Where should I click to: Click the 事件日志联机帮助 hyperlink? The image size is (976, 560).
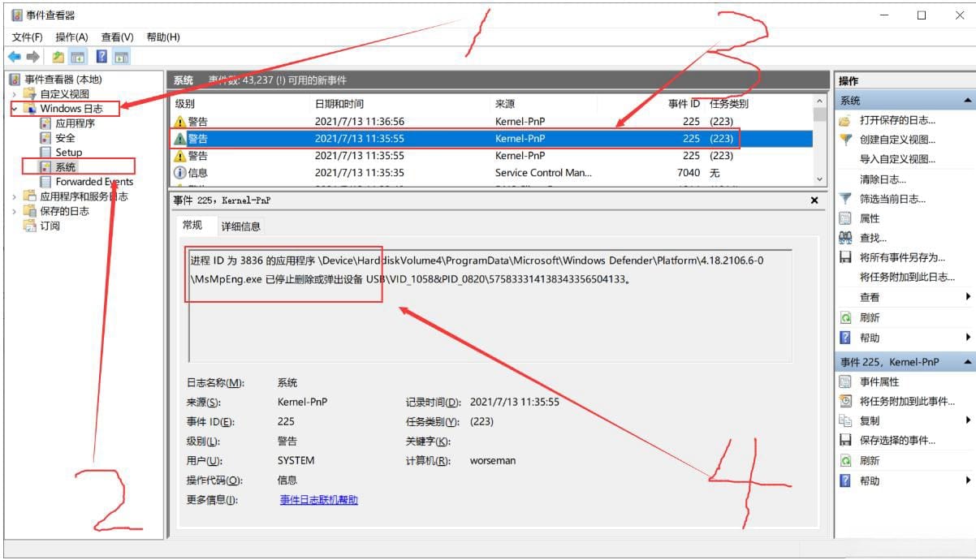pos(317,499)
